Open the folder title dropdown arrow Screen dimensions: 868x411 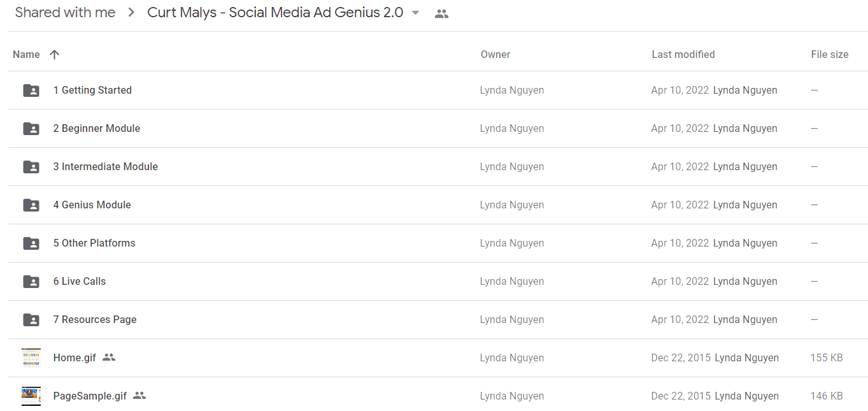(x=416, y=13)
